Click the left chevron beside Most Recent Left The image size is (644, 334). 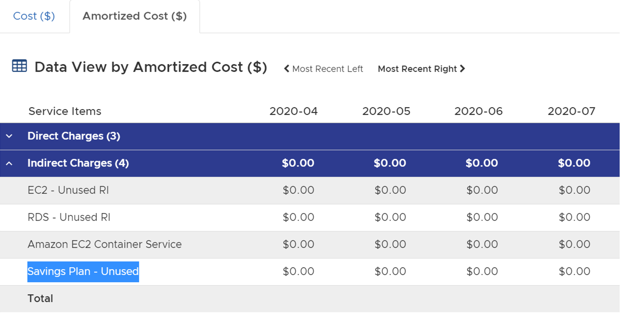[286, 69]
